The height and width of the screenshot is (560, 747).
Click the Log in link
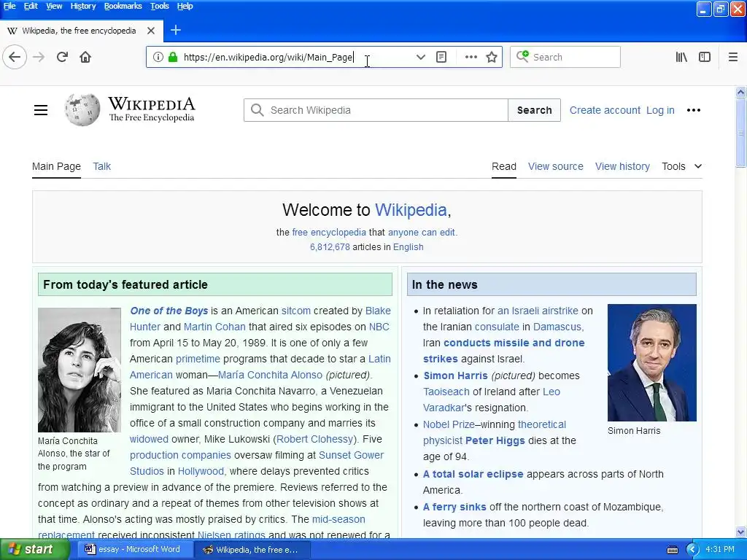(660, 110)
